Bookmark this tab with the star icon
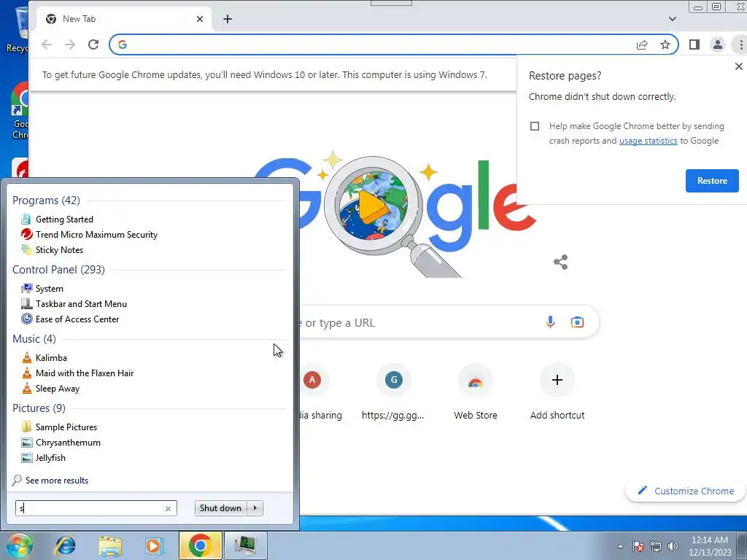This screenshot has height=560, width=747. click(x=665, y=44)
